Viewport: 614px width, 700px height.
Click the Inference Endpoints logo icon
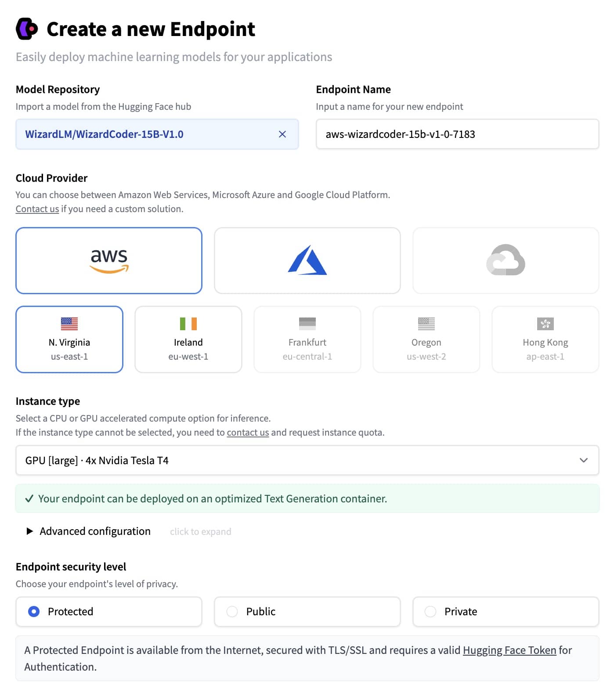tap(27, 29)
